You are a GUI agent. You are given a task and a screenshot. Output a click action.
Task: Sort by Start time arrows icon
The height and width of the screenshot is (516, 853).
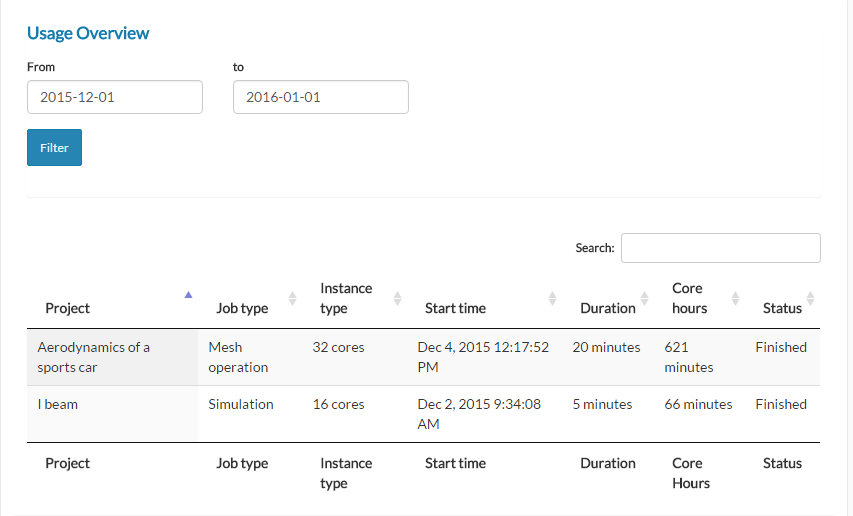point(552,298)
